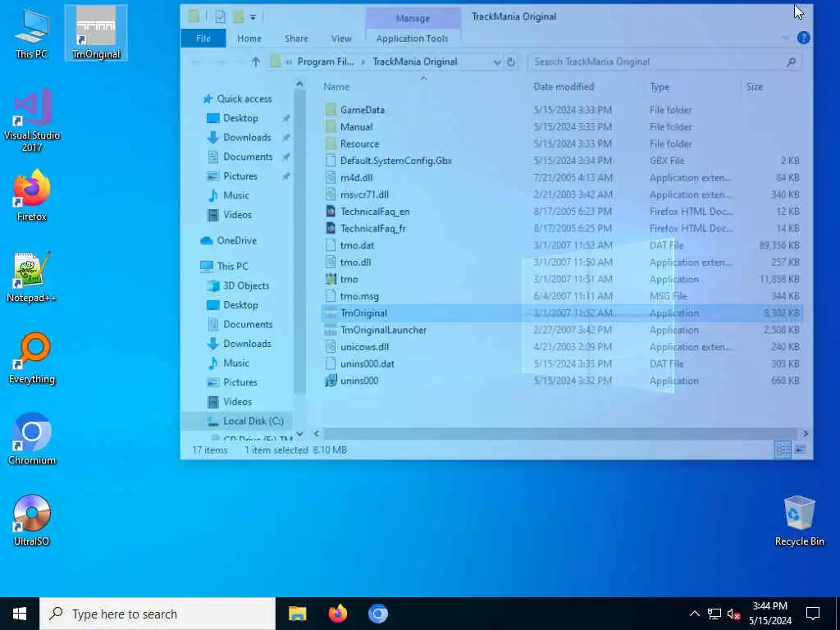Image resolution: width=840 pixels, height=630 pixels.
Task: Select the Firefox desktop shortcut
Action: [x=32, y=195]
